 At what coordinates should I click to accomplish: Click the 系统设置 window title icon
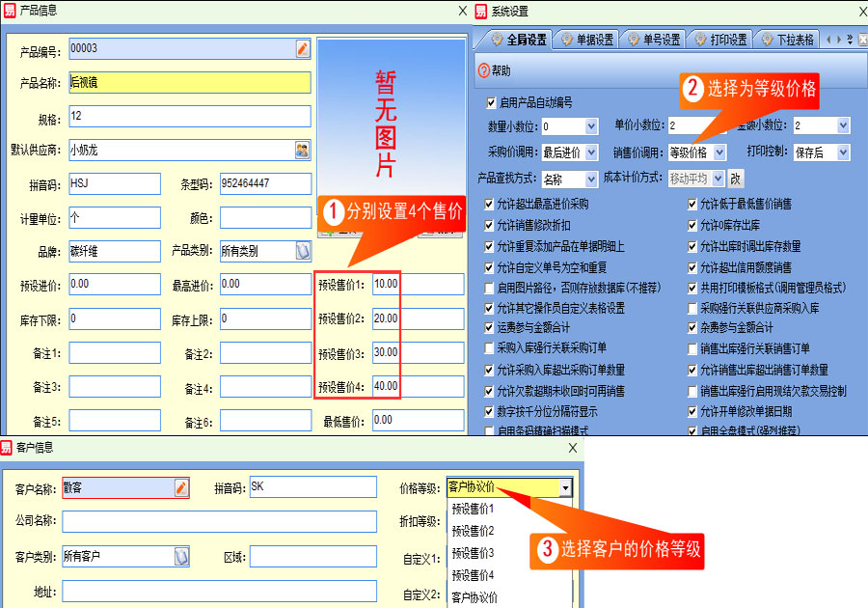point(480,12)
